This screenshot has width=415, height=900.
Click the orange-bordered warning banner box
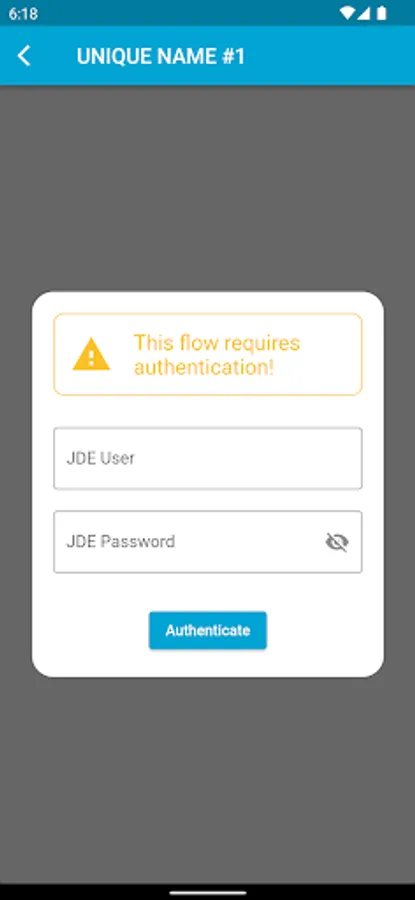[x=208, y=354]
